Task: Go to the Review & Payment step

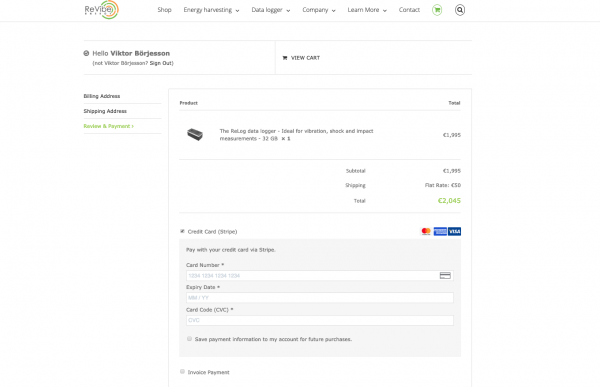Action: tap(109, 126)
